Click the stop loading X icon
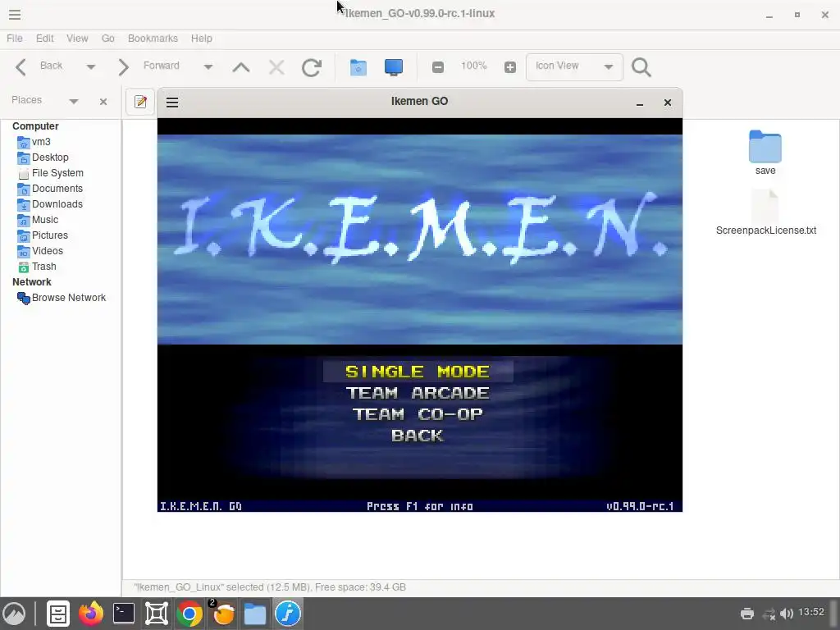Viewport: 840px width, 630px height. pos(276,67)
